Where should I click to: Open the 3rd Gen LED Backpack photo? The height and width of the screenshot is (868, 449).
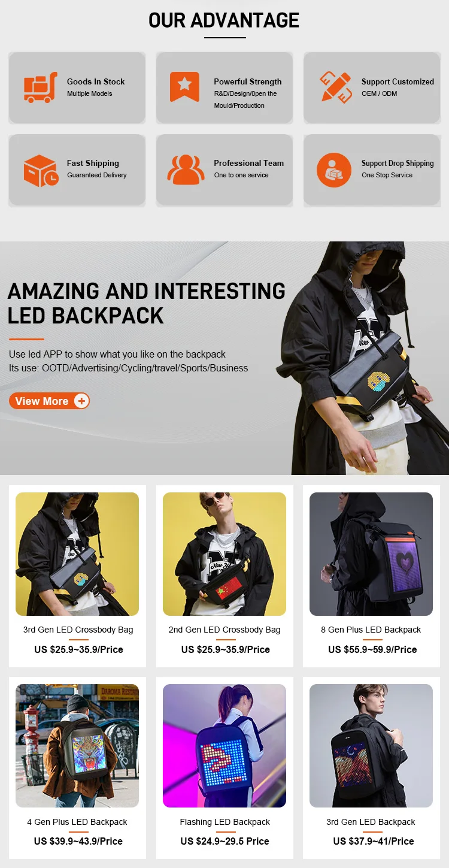pos(371,746)
